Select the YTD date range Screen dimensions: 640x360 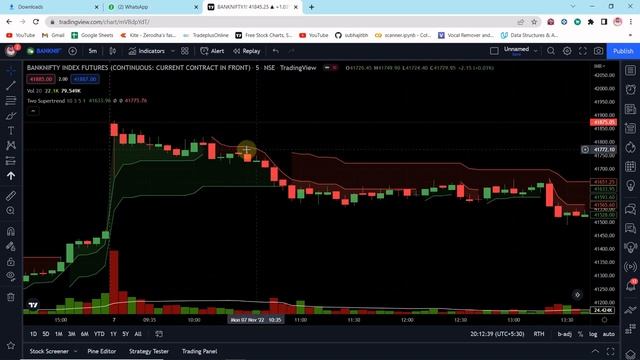pos(99,334)
